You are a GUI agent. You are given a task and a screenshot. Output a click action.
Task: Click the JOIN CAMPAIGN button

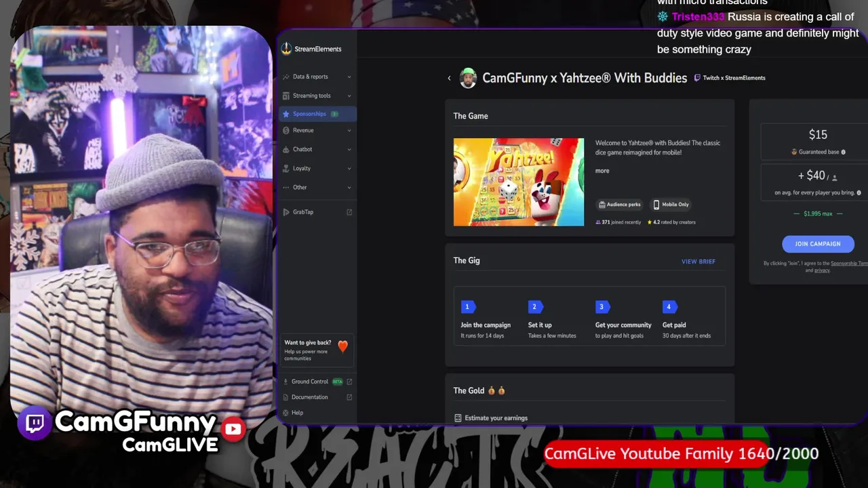click(x=818, y=244)
